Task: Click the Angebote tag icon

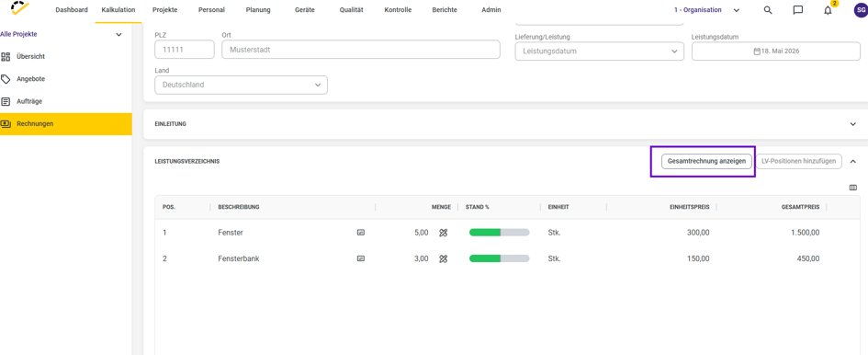Action: 6,79
